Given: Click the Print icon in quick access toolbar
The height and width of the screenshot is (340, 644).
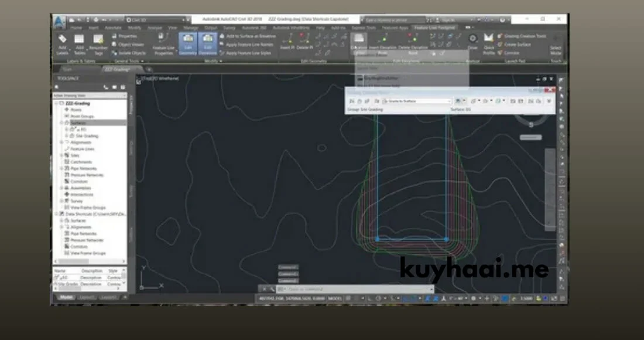Looking at the screenshot, I should [95, 20].
